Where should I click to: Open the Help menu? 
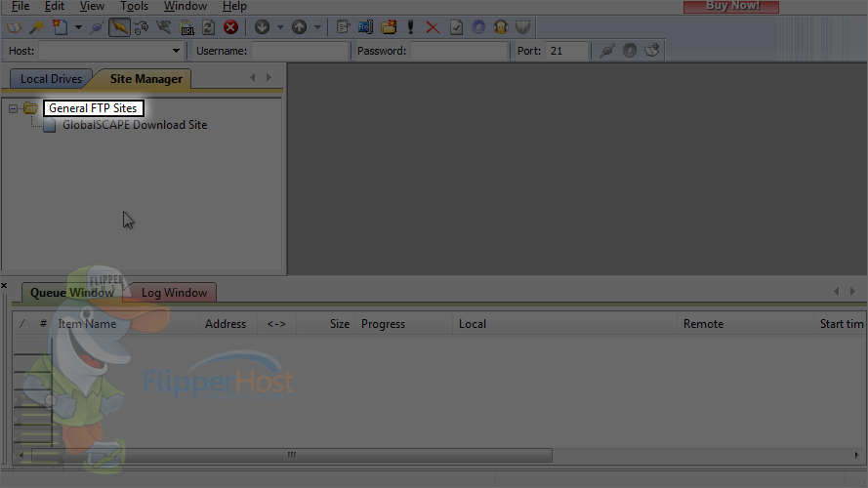pyautogui.click(x=234, y=6)
